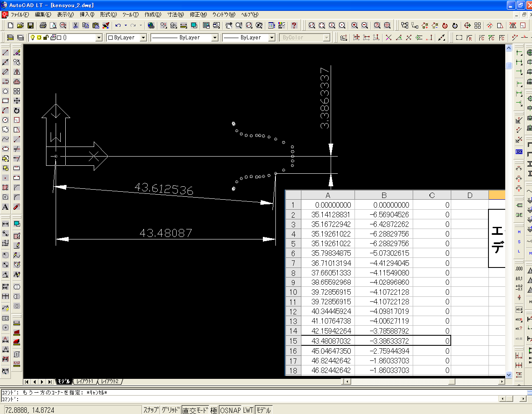
Task: Open the ByLayer color dropdown
Action: pyautogui.click(x=143, y=38)
